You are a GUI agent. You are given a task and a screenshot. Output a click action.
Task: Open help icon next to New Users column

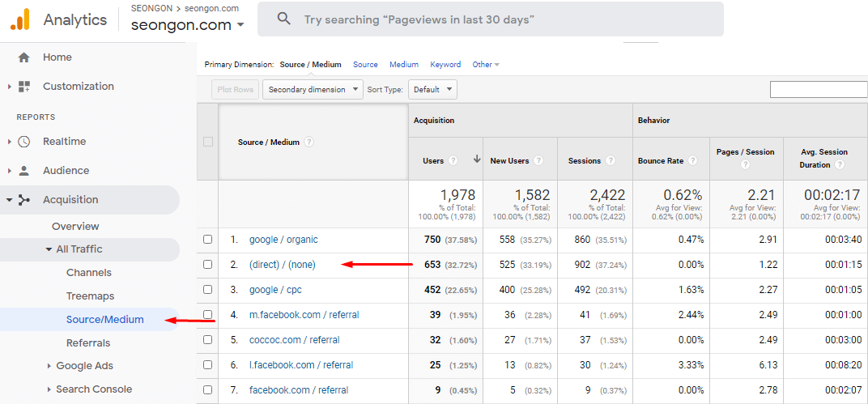click(x=538, y=161)
